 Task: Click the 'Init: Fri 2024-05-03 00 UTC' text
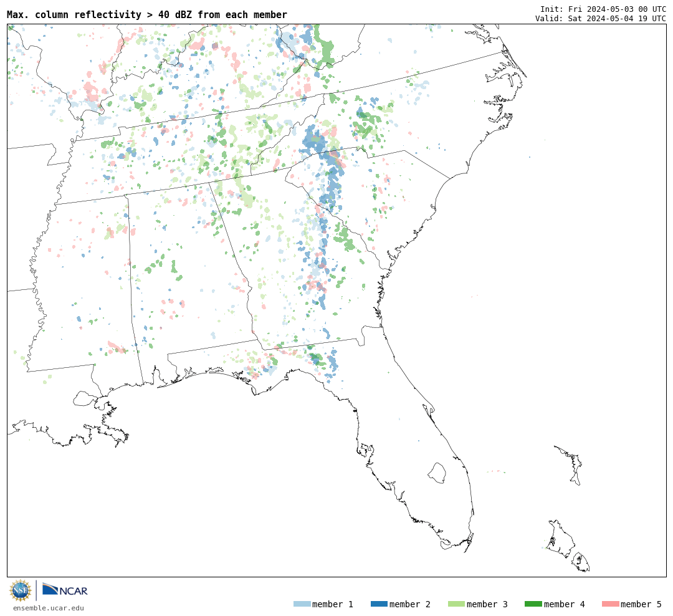603,9
